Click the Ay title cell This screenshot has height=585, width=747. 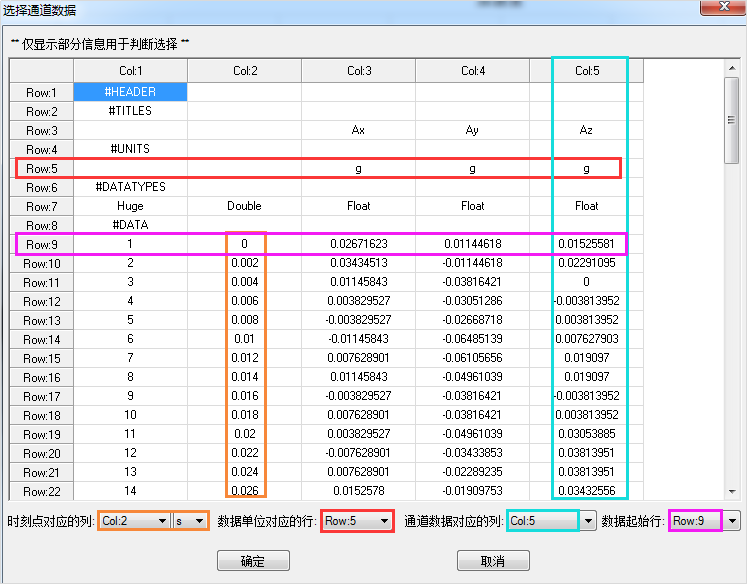pyautogui.click(x=472, y=130)
